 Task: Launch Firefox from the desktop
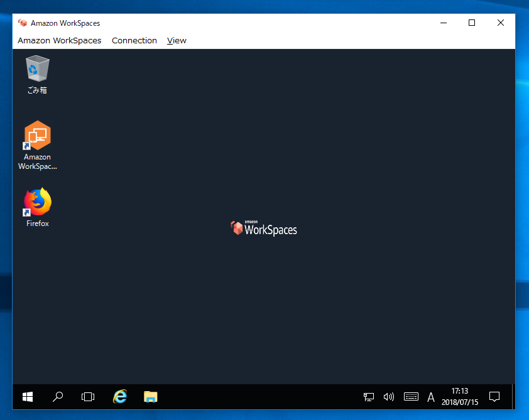[36, 202]
